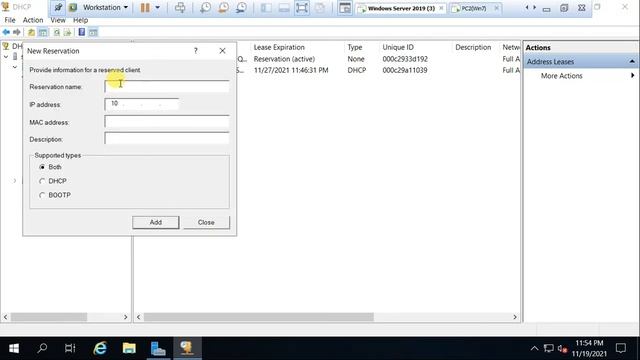Open Task View
Image resolution: width=640 pixels, height=360 pixels.
click(70, 348)
